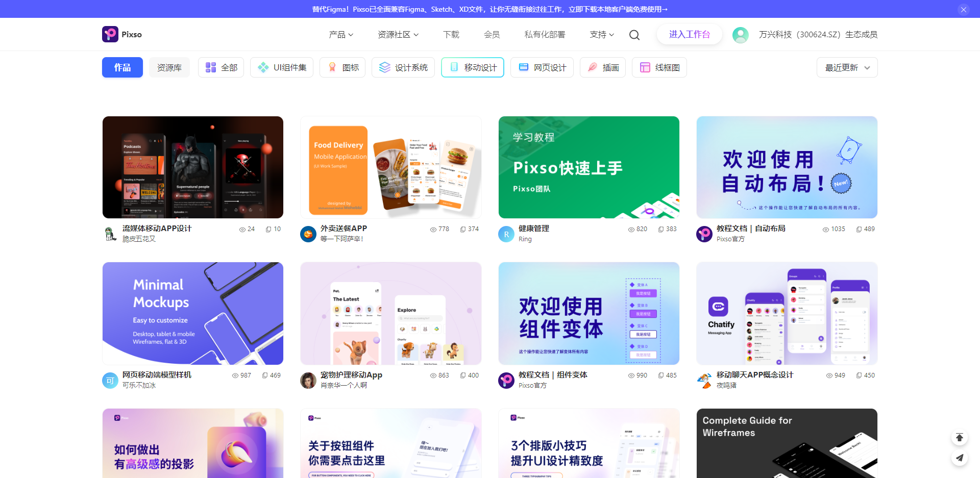The height and width of the screenshot is (478, 980).
Task: Open the search magnifier icon
Action: (x=634, y=35)
